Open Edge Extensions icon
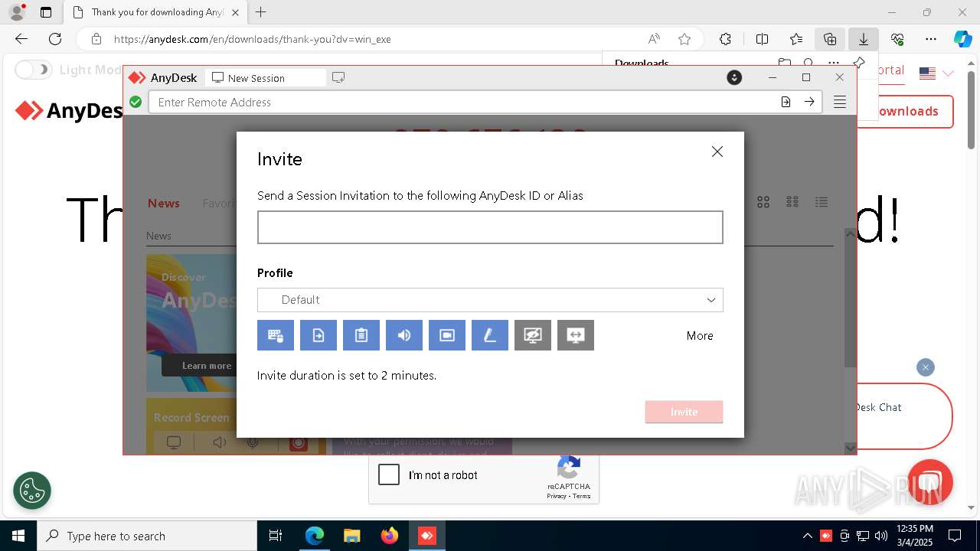 [x=725, y=39]
